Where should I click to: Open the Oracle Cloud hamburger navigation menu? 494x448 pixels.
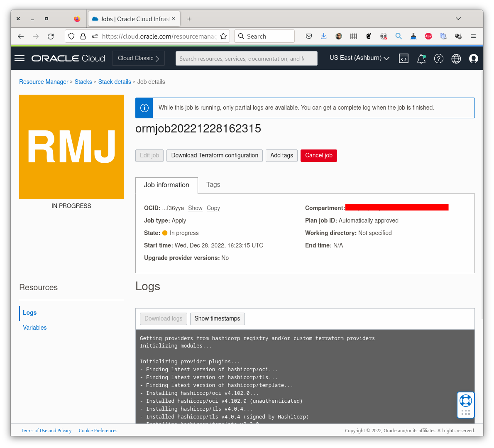pos(20,58)
